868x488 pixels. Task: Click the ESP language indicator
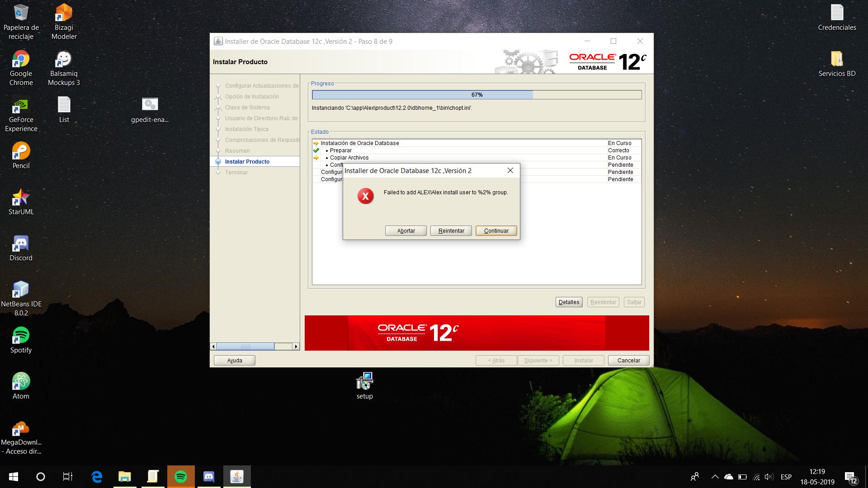coord(786,477)
